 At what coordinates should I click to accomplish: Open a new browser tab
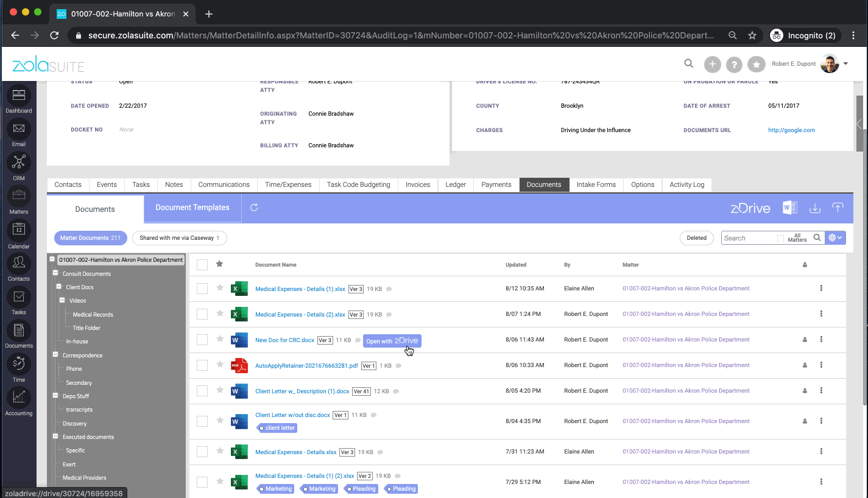209,13
